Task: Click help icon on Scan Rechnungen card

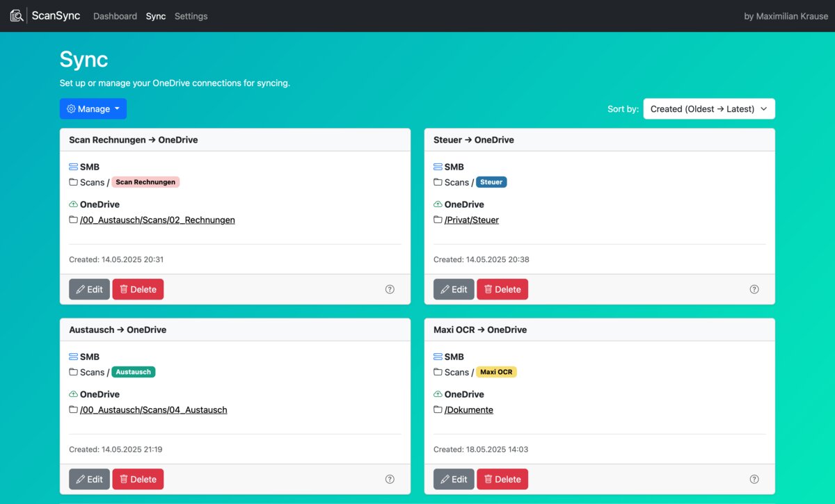Action: [x=390, y=289]
